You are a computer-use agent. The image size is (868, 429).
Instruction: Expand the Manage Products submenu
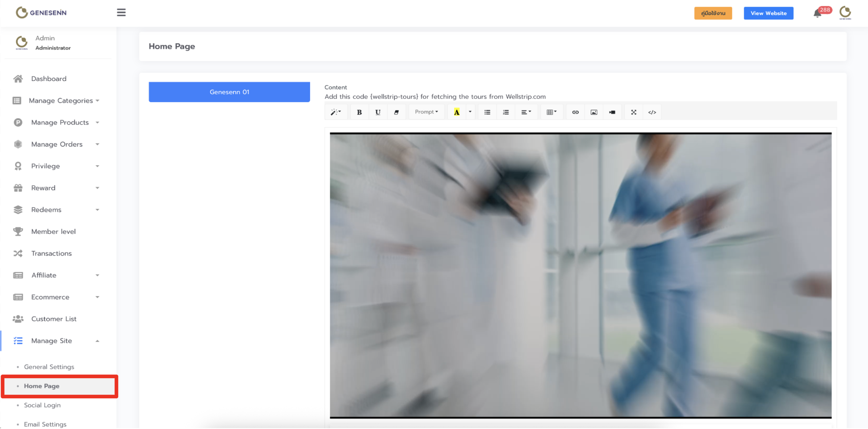(60, 122)
